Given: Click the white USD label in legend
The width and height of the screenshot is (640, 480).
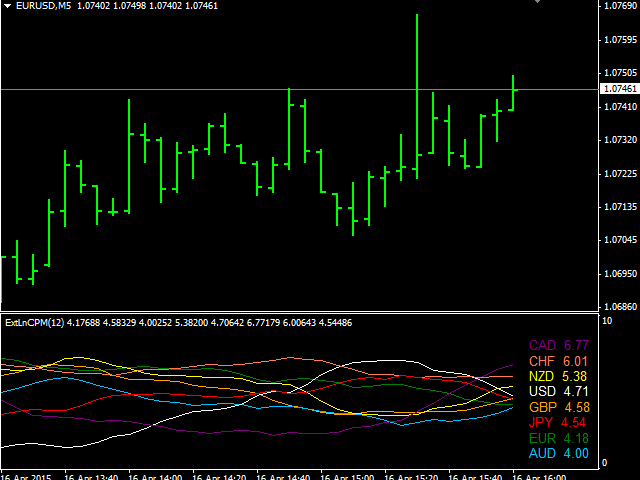Looking at the screenshot, I should (x=542, y=392).
